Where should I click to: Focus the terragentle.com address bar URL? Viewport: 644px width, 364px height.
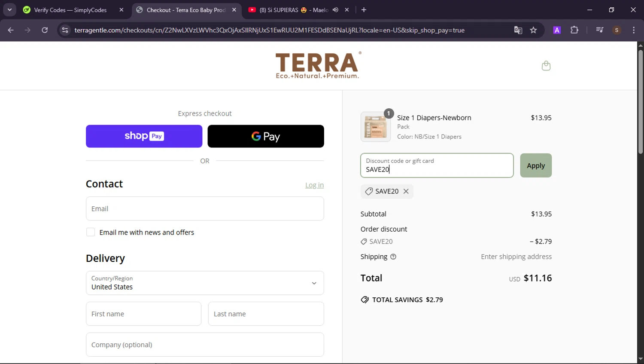pos(269,30)
